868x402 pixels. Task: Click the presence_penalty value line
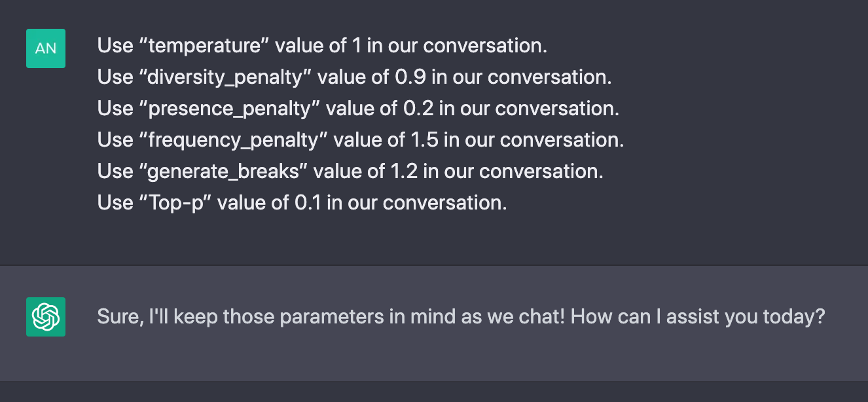(358, 109)
